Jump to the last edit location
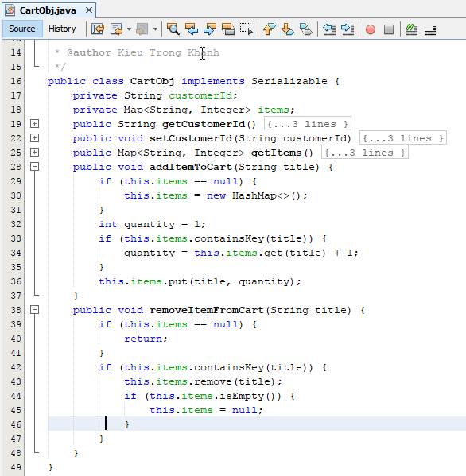Screen dimensions: 466x476 tap(98, 29)
